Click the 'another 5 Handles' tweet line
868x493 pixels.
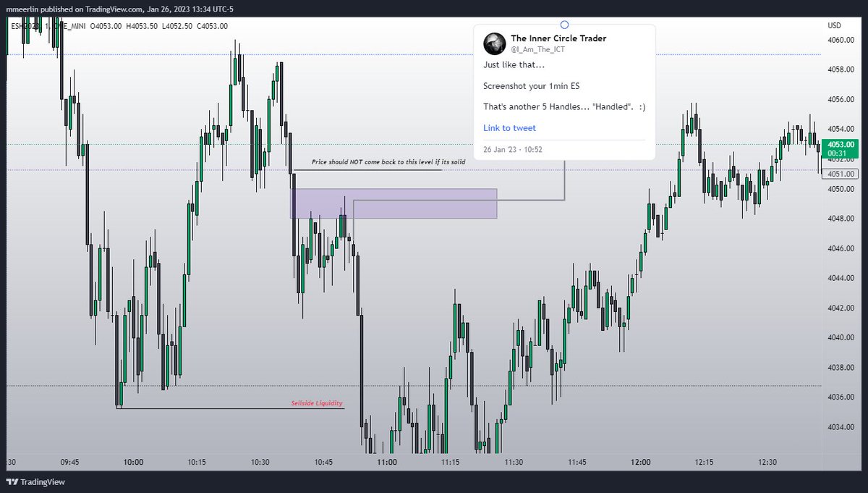564,107
